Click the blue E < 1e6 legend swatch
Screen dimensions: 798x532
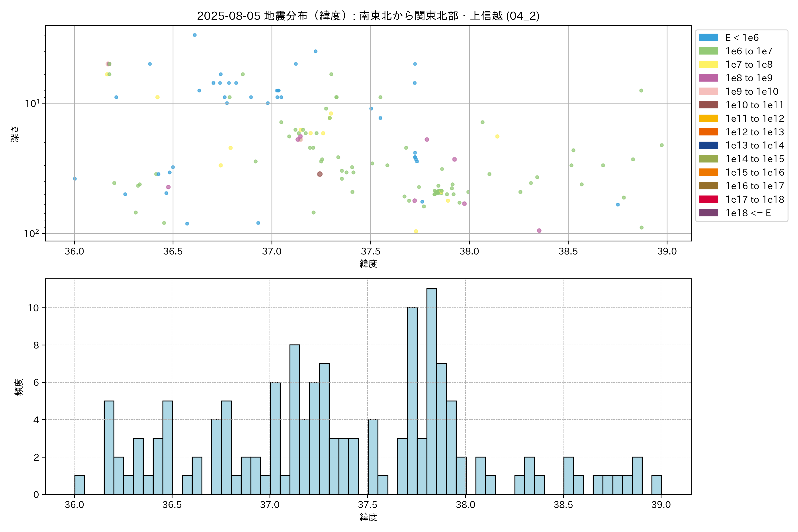coord(708,38)
